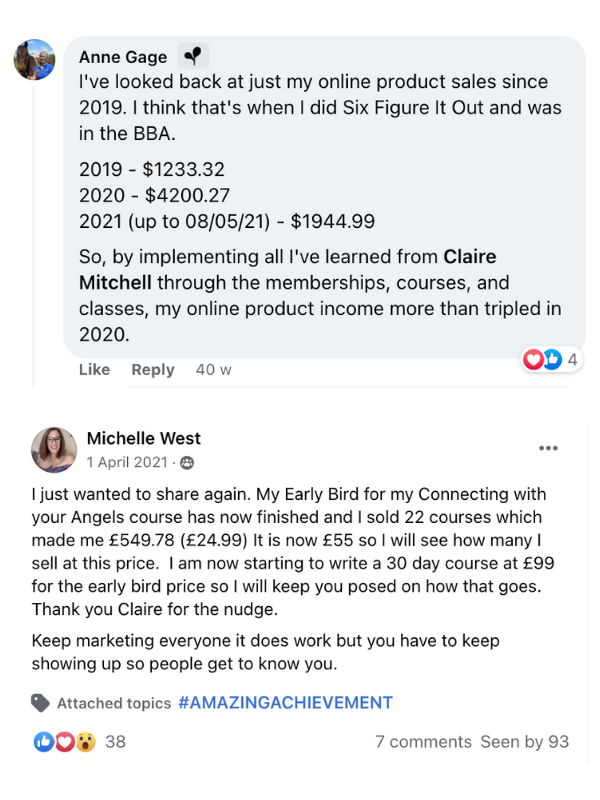Expand the 7 comments on the post
This screenshot has width=600, height=800.
423,742
